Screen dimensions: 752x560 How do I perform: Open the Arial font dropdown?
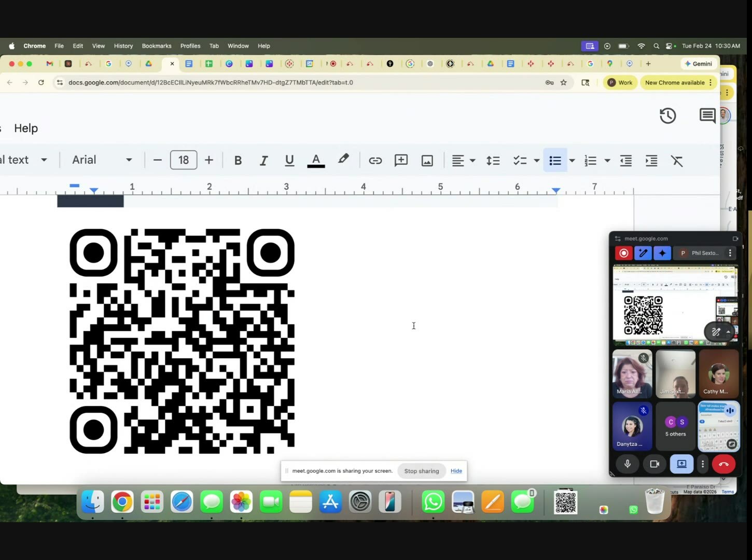(x=102, y=160)
